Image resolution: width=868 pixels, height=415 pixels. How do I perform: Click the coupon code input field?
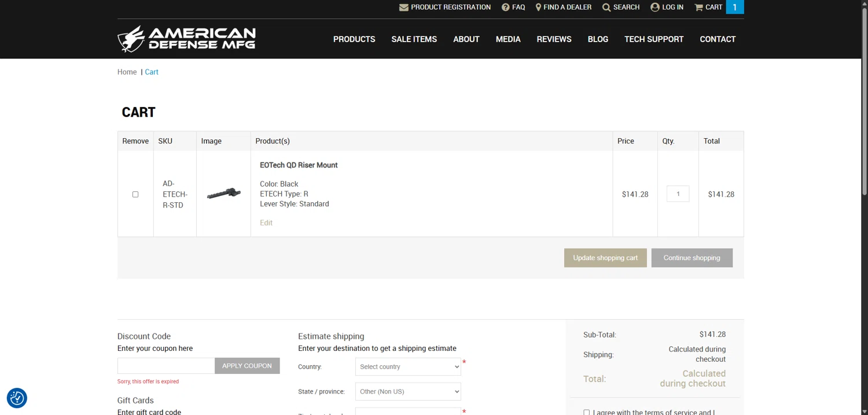coord(166,365)
